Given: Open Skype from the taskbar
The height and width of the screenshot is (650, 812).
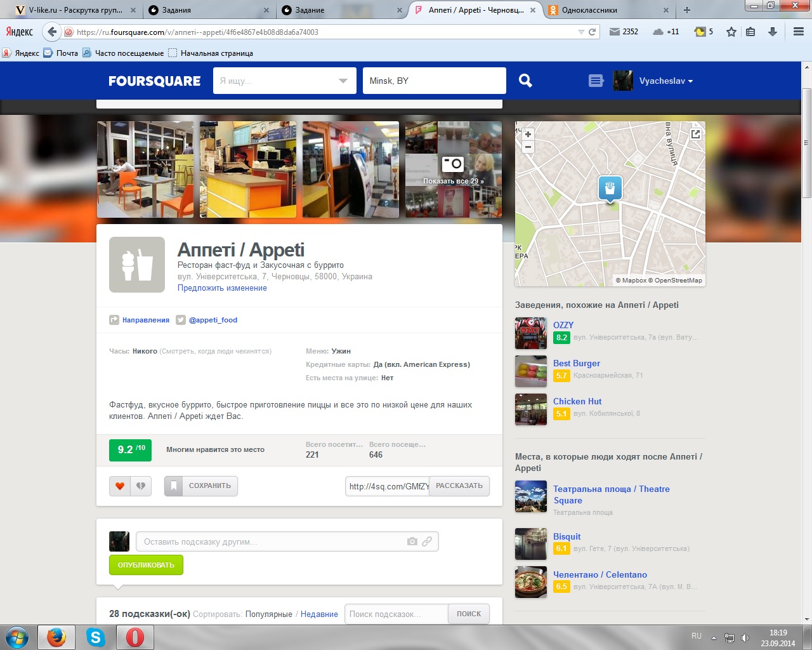Looking at the screenshot, I should pos(96,637).
